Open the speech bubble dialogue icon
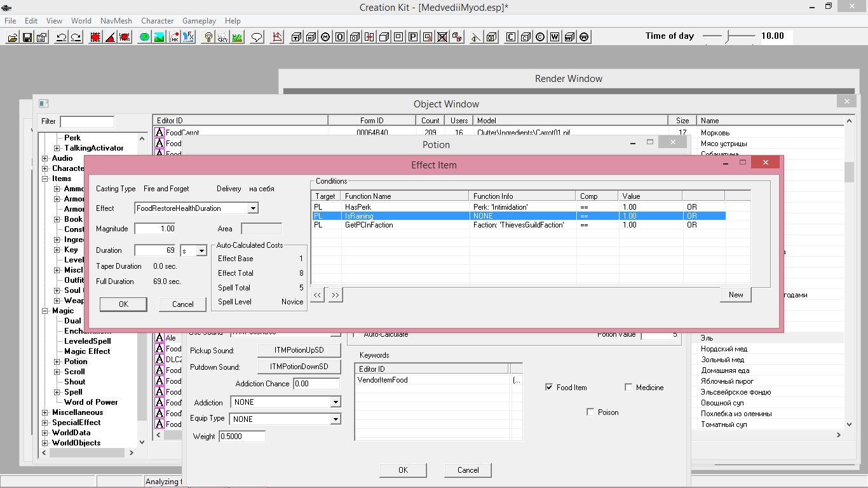Image resolution: width=868 pixels, height=488 pixels. click(257, 37)
